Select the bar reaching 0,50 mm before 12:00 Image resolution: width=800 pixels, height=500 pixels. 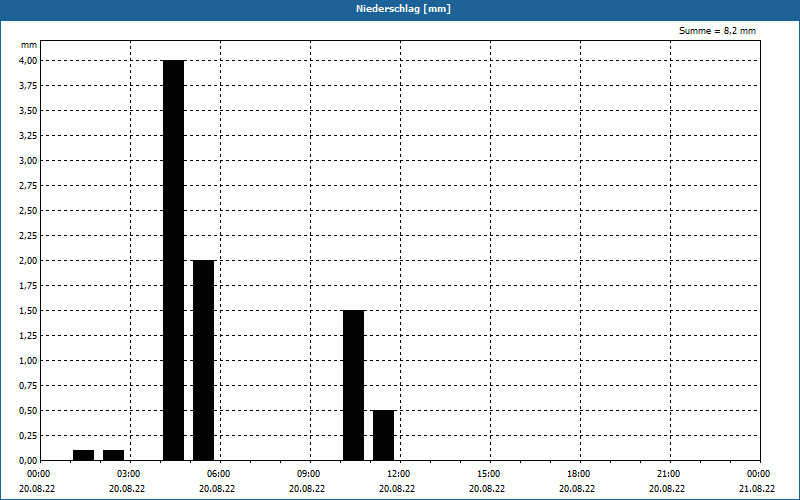pyautogui.click(x=384, y=435)
